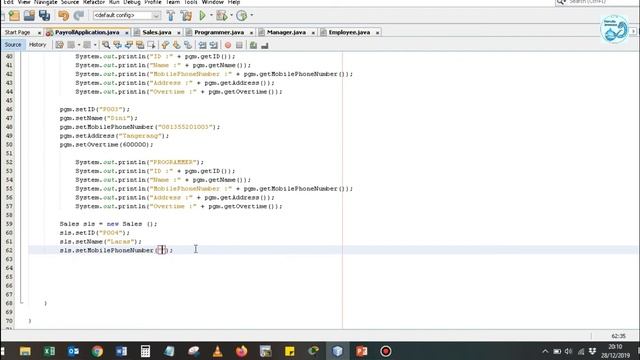Open the Team menu
This screenshot has height=360, width=640.
pyautogui.click(x=173, y=2)
